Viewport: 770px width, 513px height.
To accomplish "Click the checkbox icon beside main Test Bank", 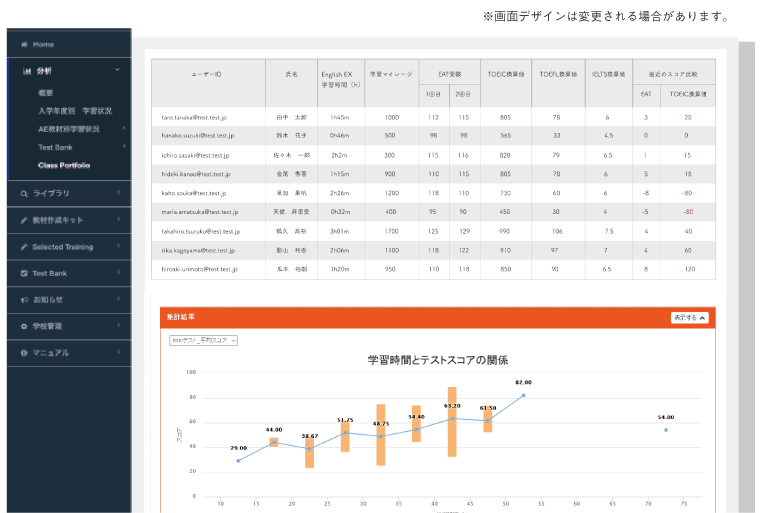I will pyautogui.click(x=24, y=273).
